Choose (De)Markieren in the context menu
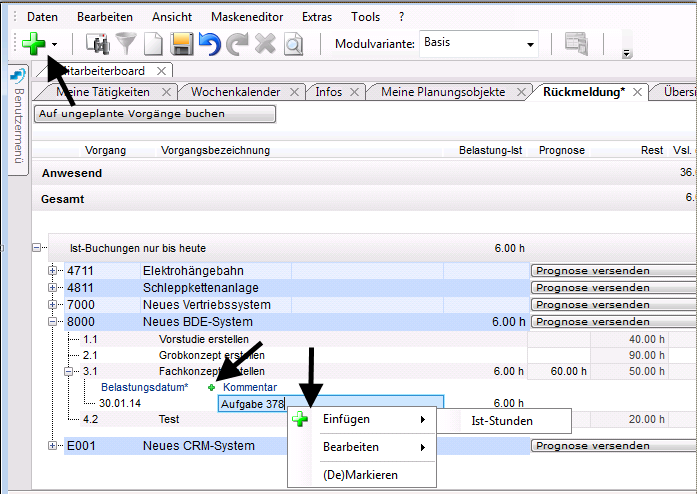This screenshot has height=494, width=697. 362,475
